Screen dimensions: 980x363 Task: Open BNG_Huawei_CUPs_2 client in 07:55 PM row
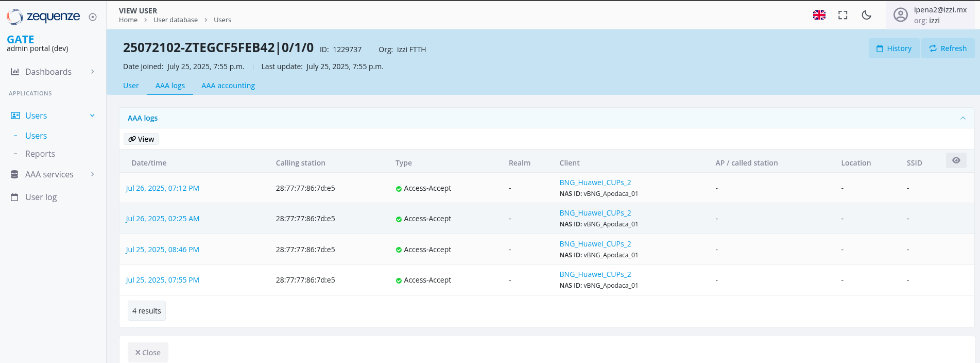coord(595,274)
